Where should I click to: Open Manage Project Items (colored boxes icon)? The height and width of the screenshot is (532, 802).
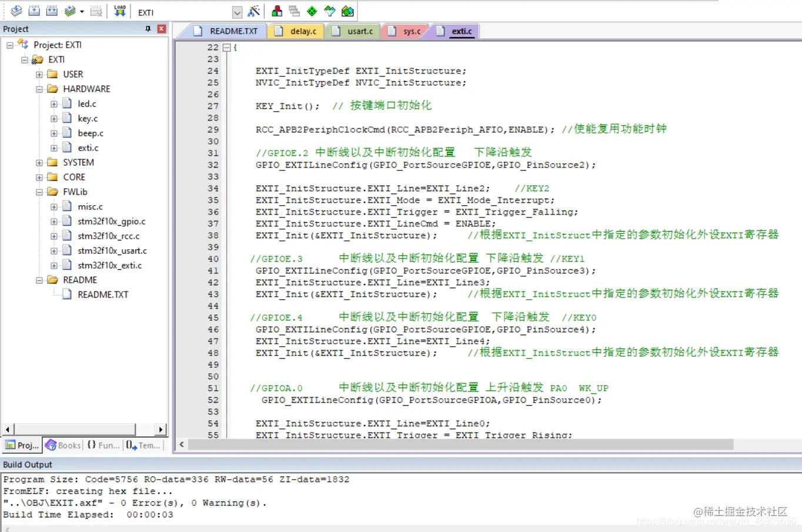277,11
